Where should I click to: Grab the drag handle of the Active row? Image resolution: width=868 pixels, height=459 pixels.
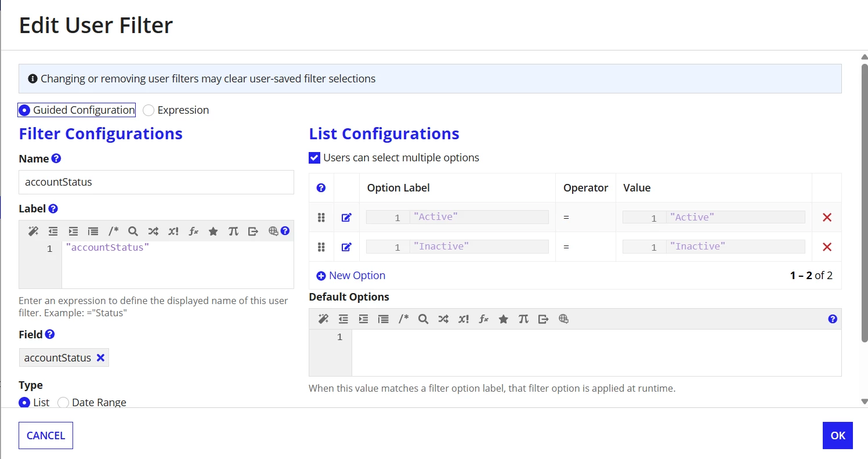(321, 217)
